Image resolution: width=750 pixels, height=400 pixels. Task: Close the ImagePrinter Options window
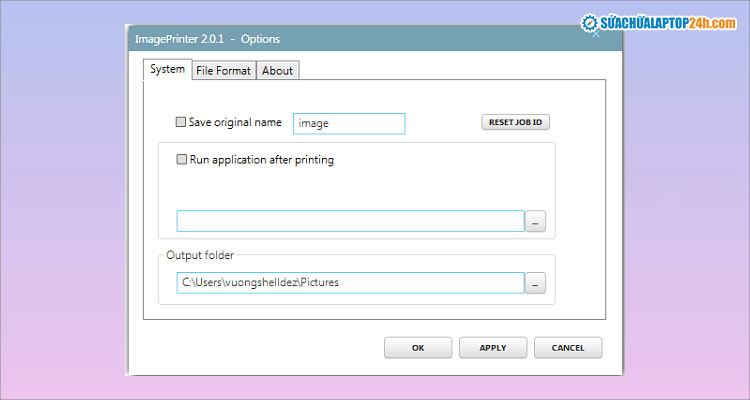(x=596, y=37)
